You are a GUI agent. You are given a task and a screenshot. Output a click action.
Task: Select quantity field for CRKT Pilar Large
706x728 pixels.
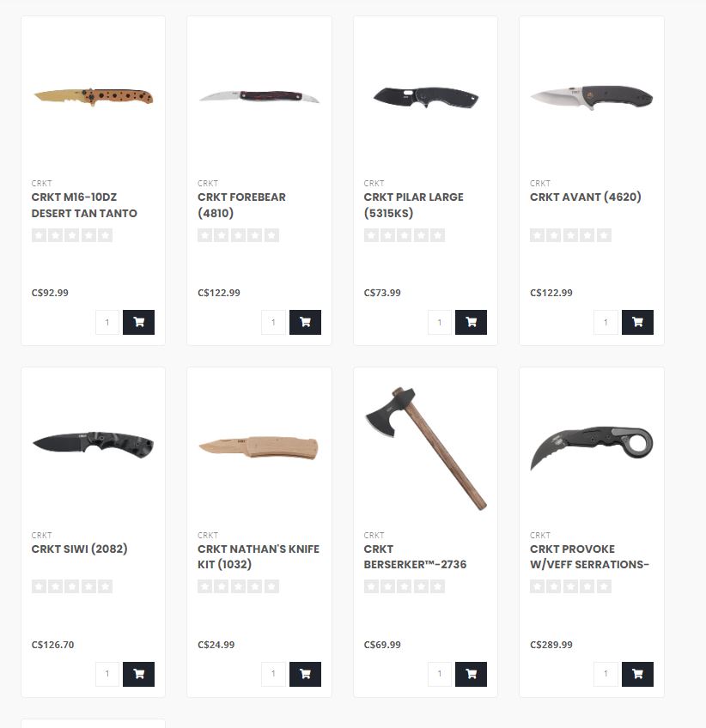click(440, 322)
